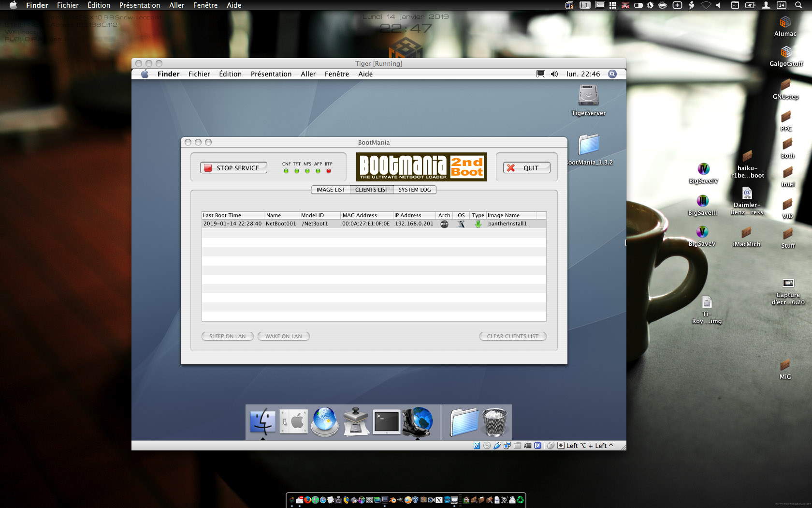The image size is (812, 508).
Task: Click the MAC address 00:0A:27:E1:0F:0E
Action: pyautogui.click(x=366, y=224)
